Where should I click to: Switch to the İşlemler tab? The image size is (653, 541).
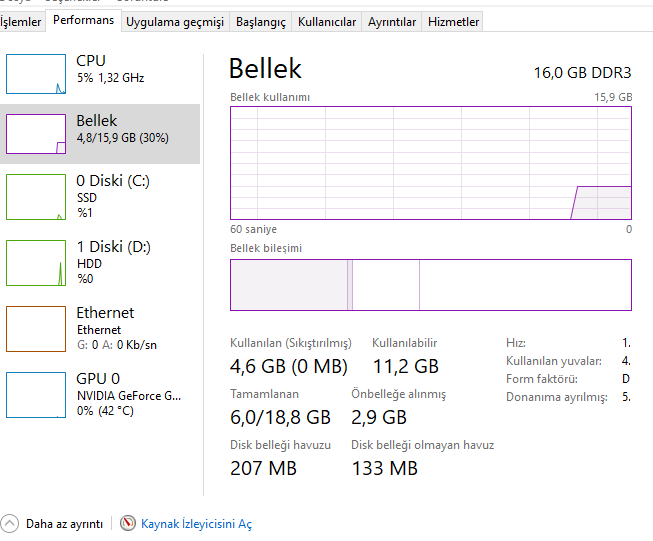point(21,21)
